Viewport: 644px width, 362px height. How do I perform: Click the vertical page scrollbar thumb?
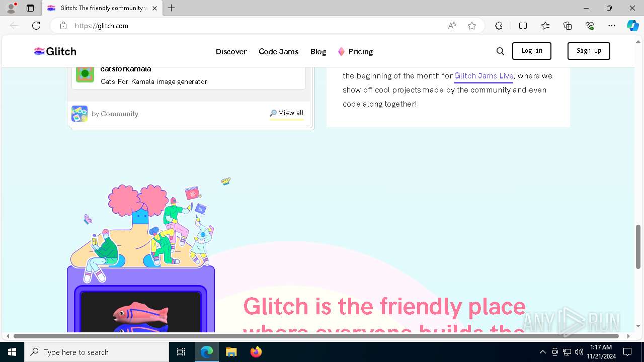638,246
